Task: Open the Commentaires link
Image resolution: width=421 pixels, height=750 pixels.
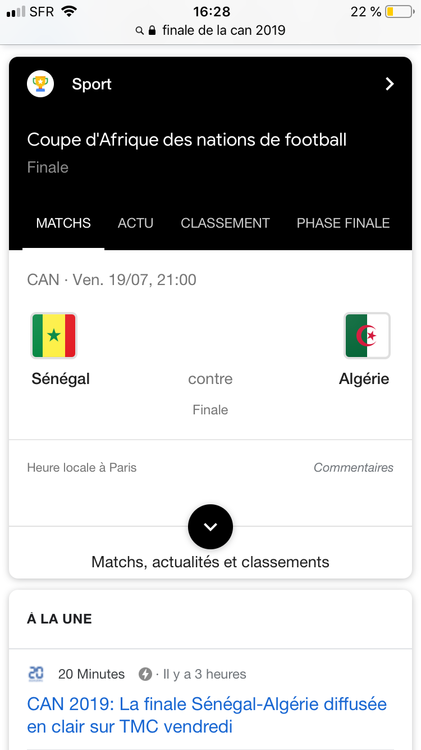Action: click(354, 467)
